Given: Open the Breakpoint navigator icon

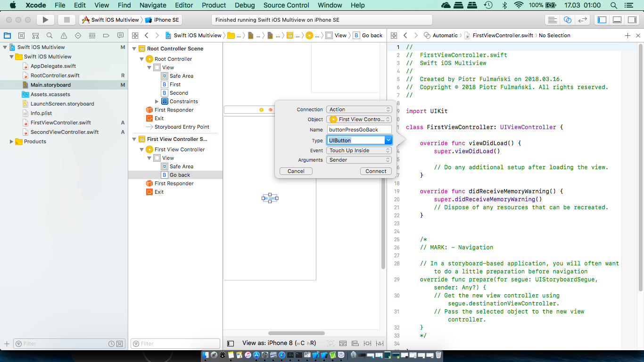Looking at the screenshot, I should pyautogui.click(x=106, y=35).
